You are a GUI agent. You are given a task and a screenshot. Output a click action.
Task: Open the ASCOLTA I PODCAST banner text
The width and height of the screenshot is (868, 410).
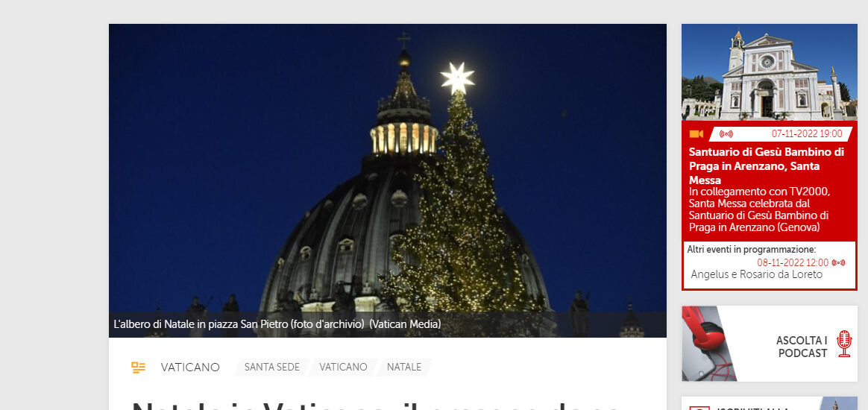pos(802,347)
